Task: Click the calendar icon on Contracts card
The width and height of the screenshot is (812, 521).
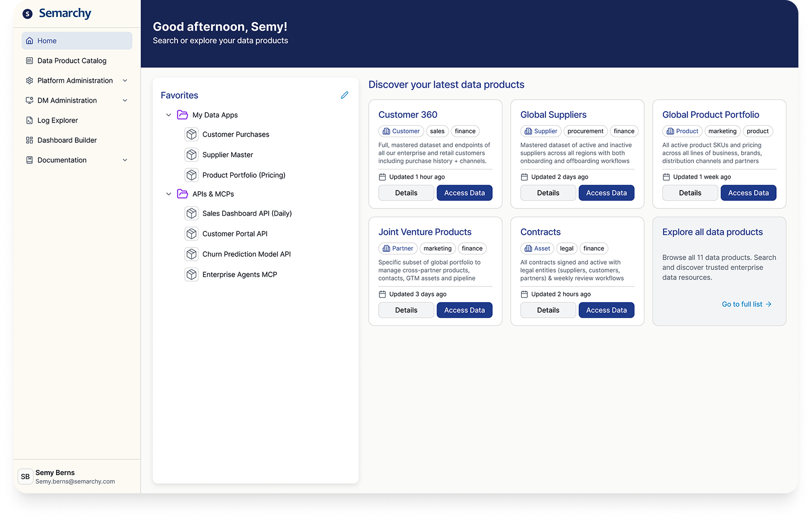Action: pos(524,294)
